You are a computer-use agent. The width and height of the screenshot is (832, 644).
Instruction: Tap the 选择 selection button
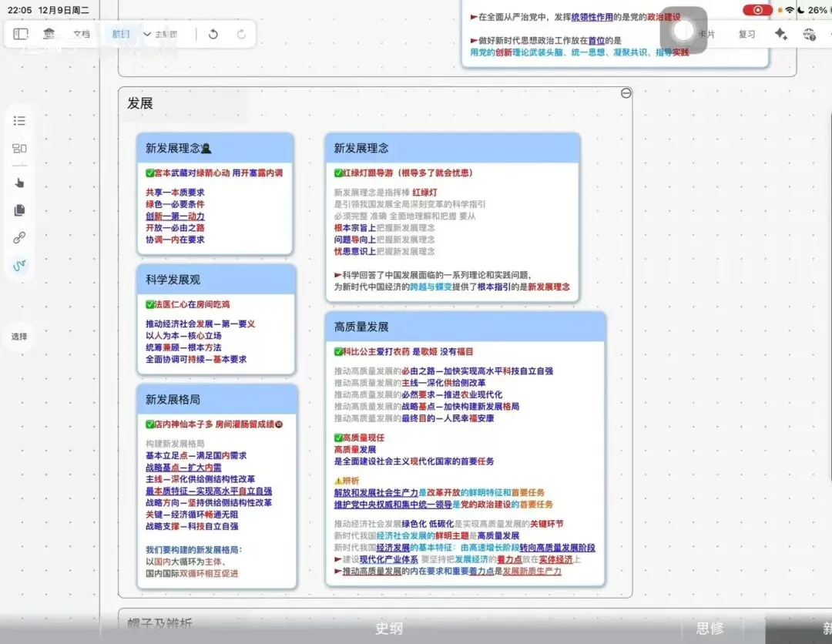[x=19, y=337]
